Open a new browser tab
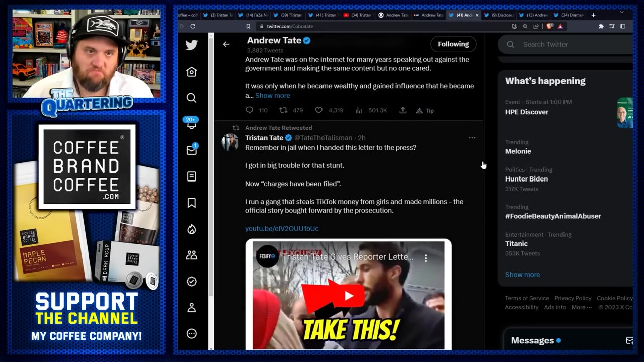The height and width of the screenshot is (362, 644). click(x=593, y=15)
